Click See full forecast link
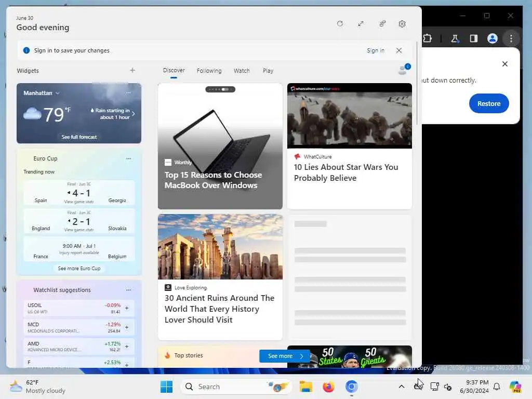The image size is (532, 399). tap(79, 137)
